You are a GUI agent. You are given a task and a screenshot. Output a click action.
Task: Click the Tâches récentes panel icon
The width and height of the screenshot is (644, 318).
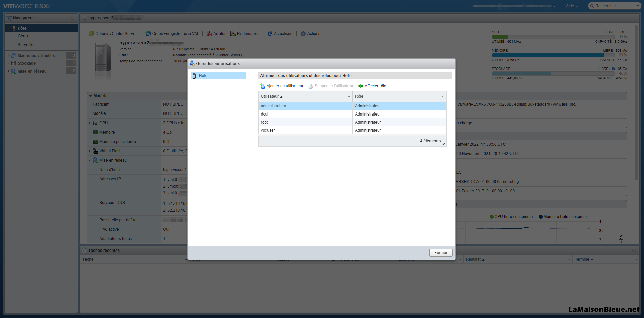pyautogui.click(x=84, y=251)
